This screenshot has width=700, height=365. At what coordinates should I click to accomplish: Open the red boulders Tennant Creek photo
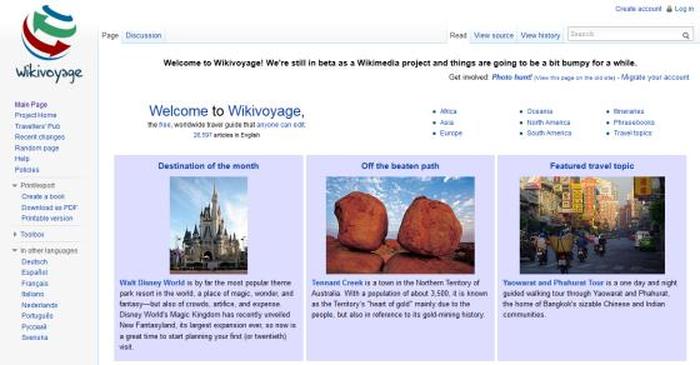(x=400, y=225)
